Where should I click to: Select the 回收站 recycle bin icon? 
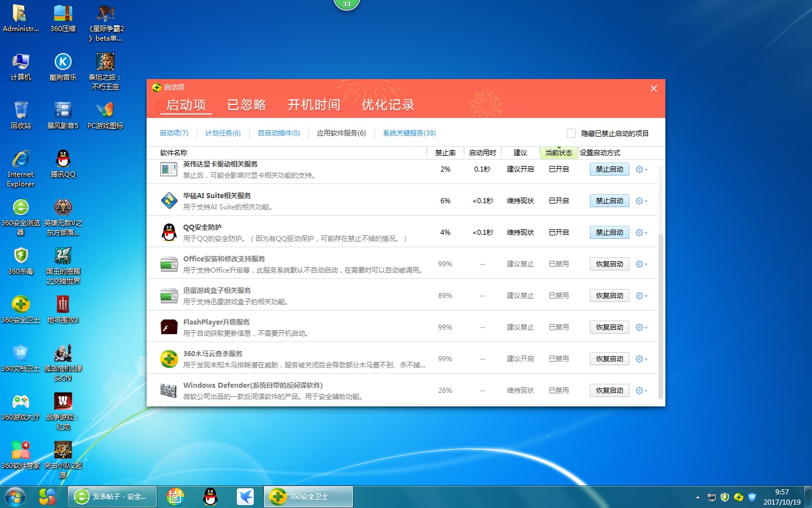[x=21, y=116]
